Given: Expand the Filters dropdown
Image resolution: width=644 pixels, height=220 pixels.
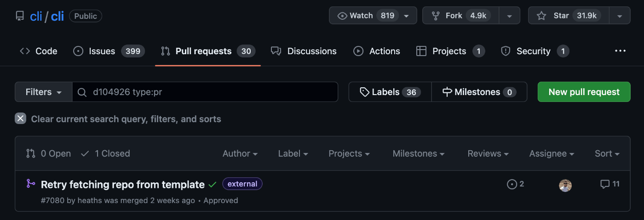Looking at the screenshot, I should (44, 92).
